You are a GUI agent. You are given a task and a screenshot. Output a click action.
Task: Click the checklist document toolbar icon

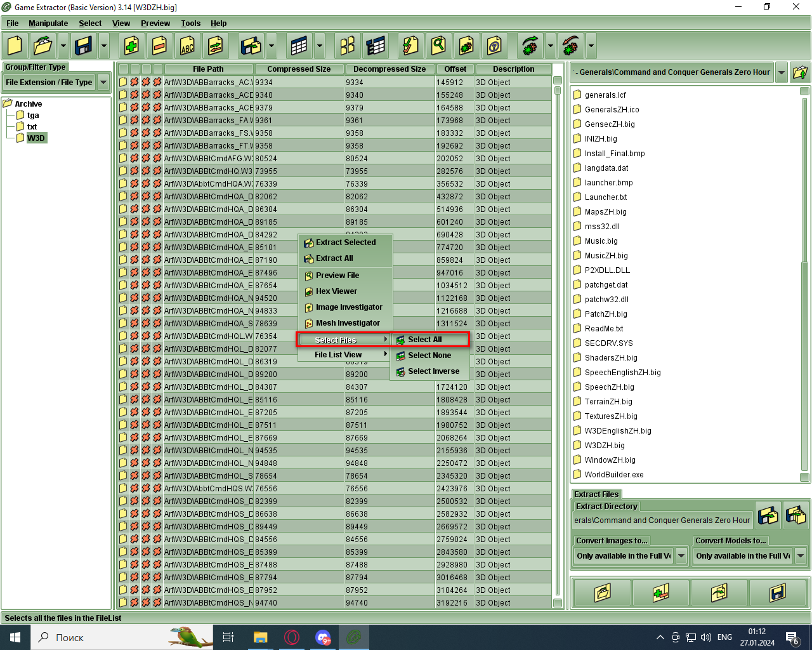410,46
